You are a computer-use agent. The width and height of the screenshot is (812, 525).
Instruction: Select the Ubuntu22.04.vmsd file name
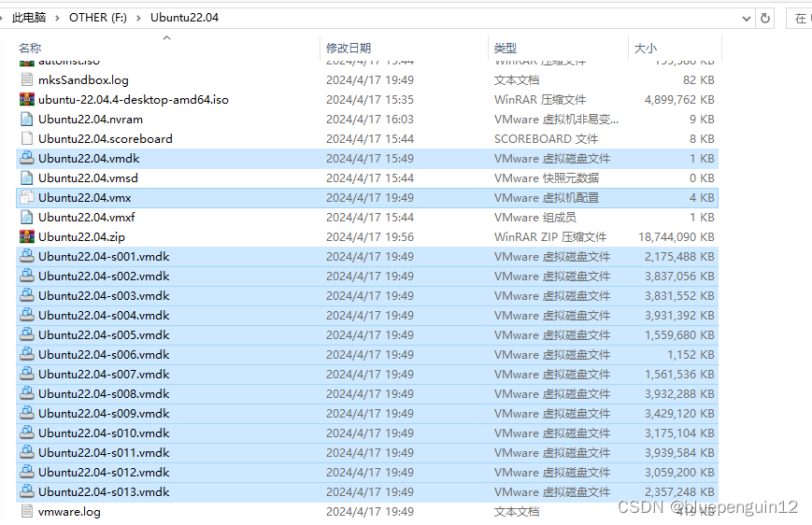pyautogui.click(x=88, y=178)
